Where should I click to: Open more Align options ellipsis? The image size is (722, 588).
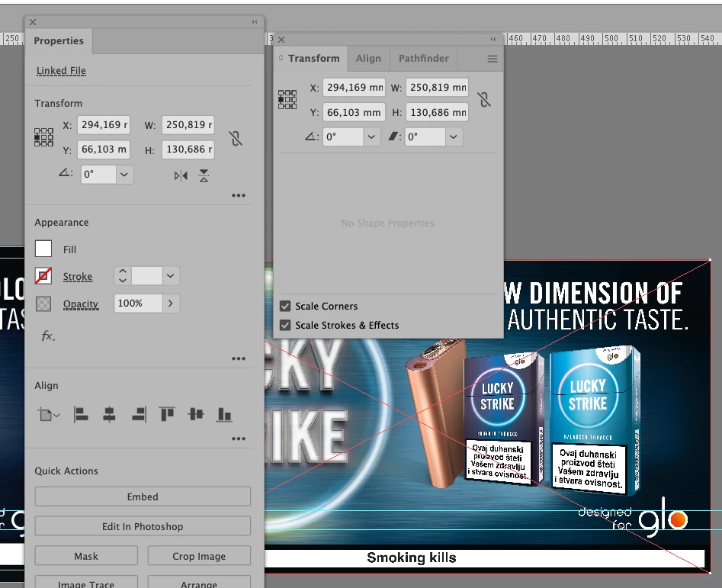pos(239,439)
